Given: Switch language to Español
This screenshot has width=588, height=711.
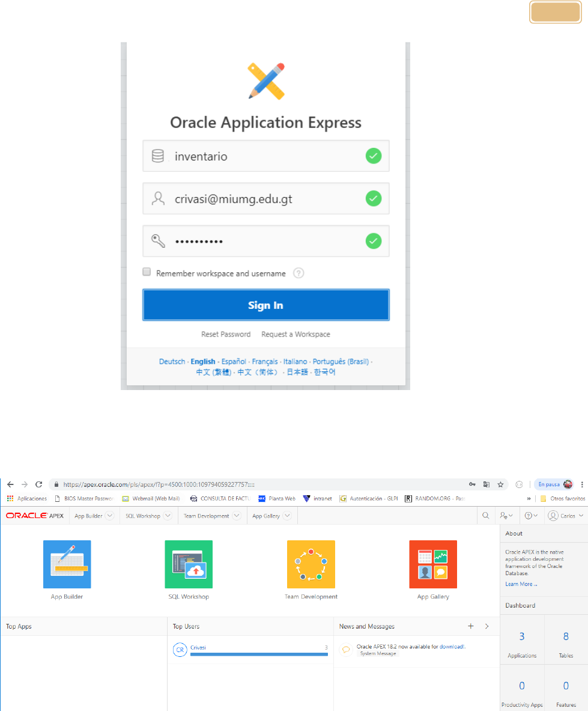Looking at the screenshot, I should coord(234,361).
